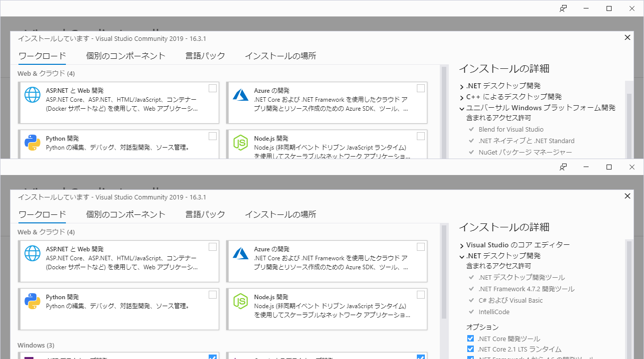Click workload list scrollbar in lower window
Viewport: 644px width, 359px height.
coord(443,272)
